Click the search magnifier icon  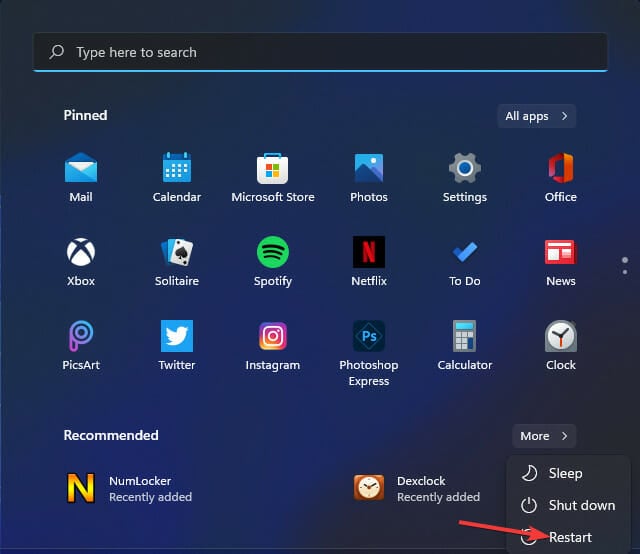click(57, 52)
